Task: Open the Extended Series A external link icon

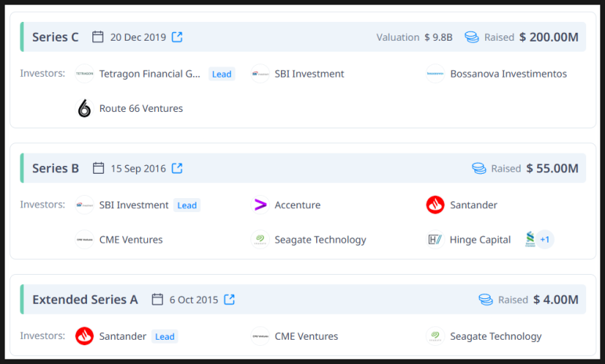Action: click(x=229, y=300)
